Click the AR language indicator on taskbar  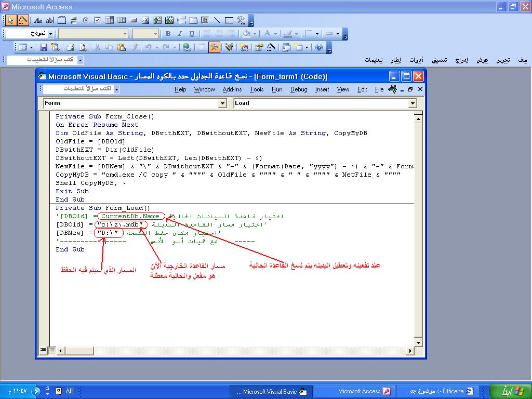pos(70,391)
